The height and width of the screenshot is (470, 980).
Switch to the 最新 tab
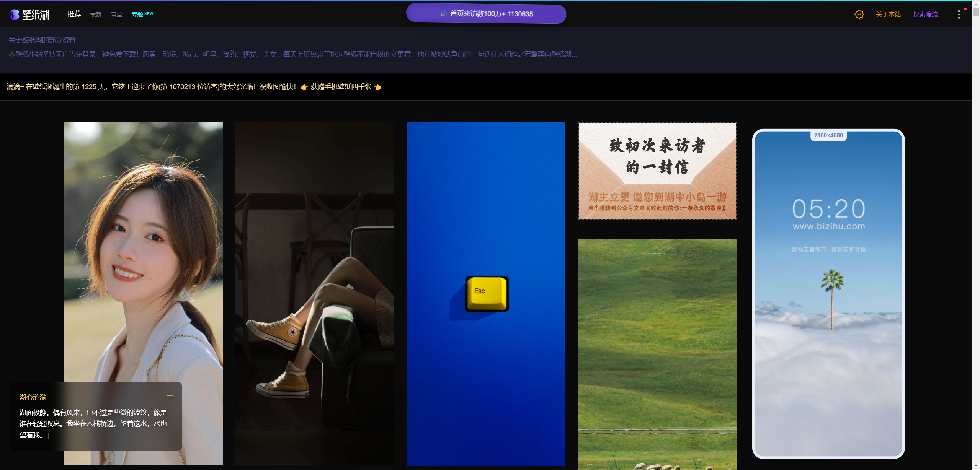point(96,15)
